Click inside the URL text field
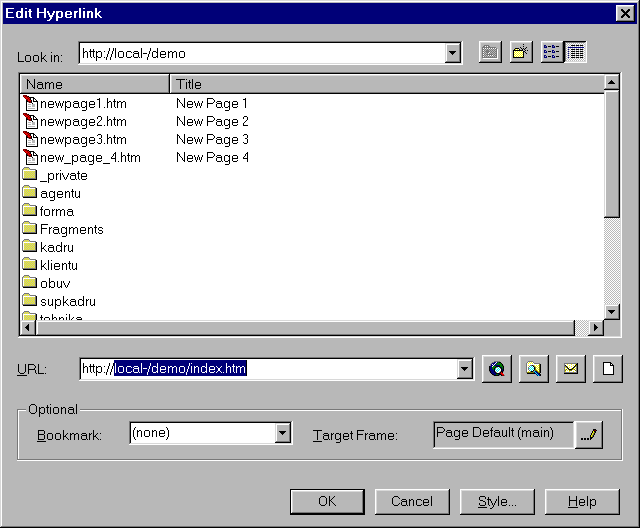The image size is (640, 528). (x=269, y=369)
